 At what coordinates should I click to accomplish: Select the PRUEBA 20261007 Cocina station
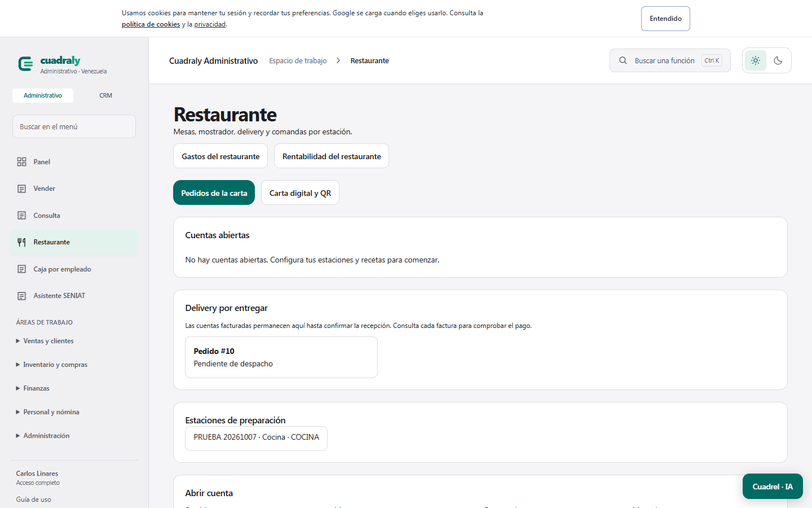click(x=256, y=439)
